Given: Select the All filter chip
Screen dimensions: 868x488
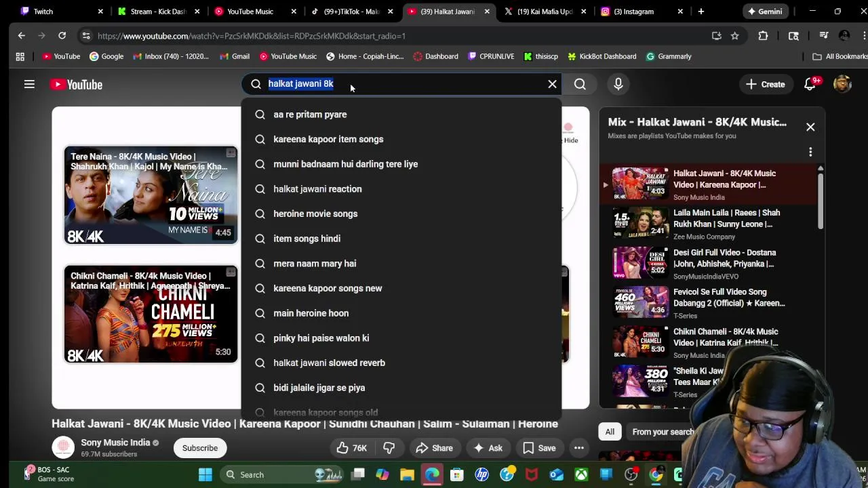Looking at the screenshot, I should point(610,432).
